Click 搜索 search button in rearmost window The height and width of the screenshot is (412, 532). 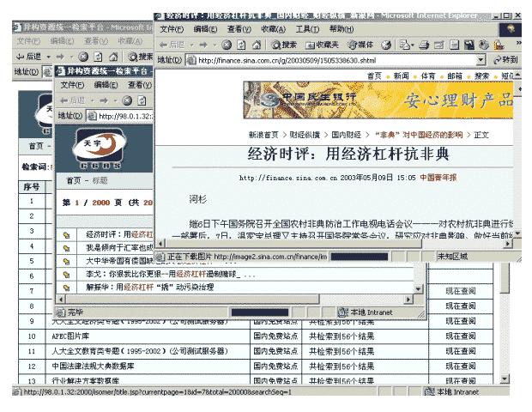tap(141, 57)
